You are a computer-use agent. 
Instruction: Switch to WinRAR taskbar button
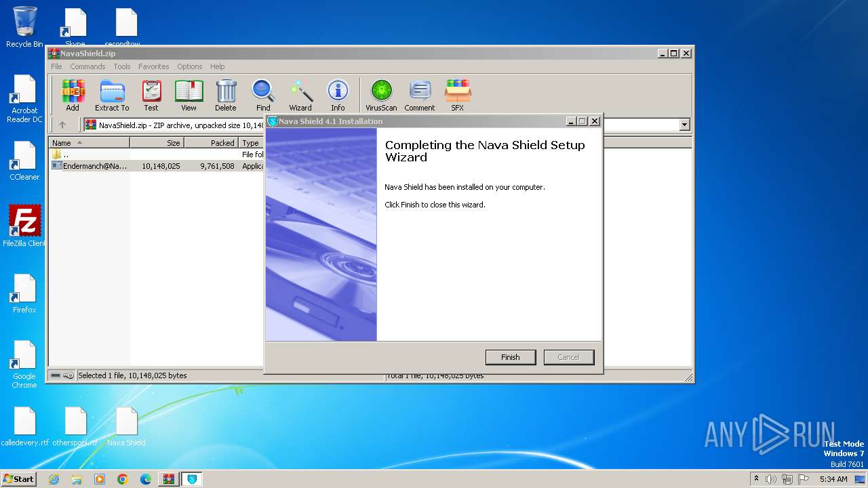(169, 479)
